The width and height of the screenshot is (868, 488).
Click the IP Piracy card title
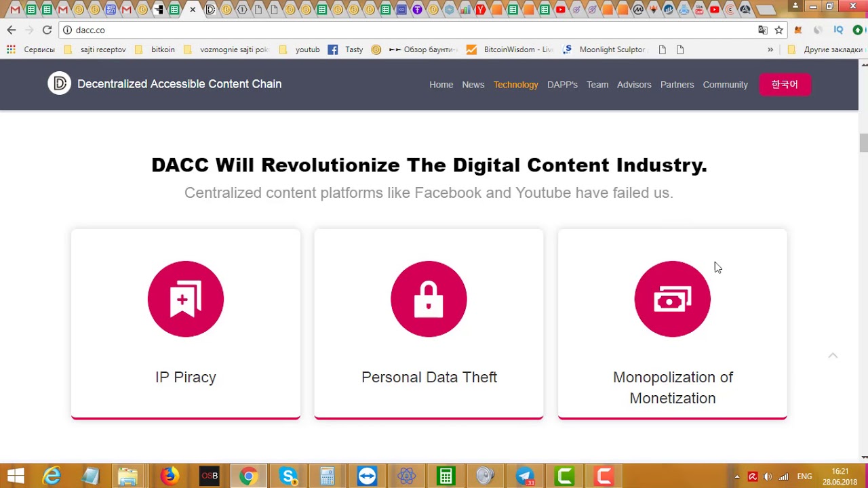[186, 378]
